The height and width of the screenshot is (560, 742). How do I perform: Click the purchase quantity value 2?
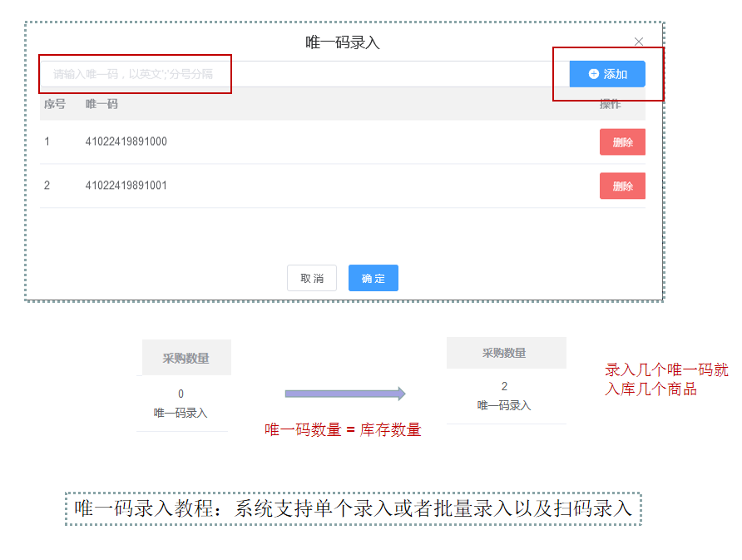(x=504, y=386)
